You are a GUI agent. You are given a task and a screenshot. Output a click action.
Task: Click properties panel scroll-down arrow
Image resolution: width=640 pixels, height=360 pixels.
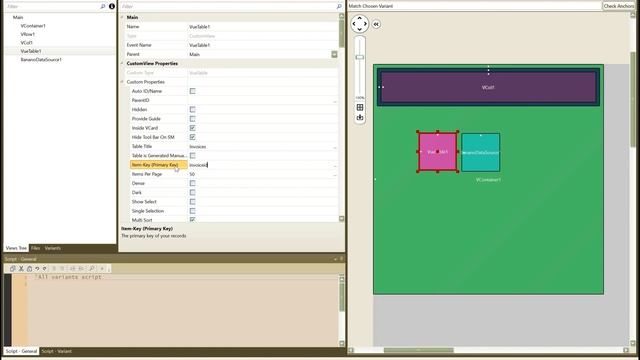coord(342,219)
